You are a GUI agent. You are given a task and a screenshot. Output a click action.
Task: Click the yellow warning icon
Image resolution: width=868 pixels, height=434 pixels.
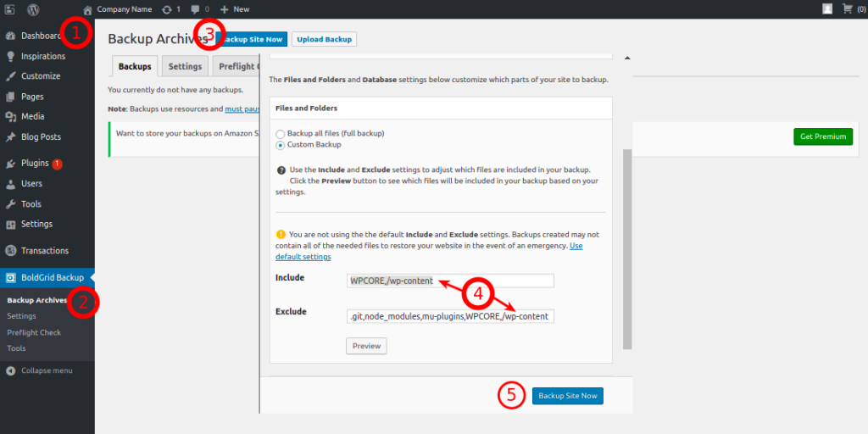click(281, 234)
